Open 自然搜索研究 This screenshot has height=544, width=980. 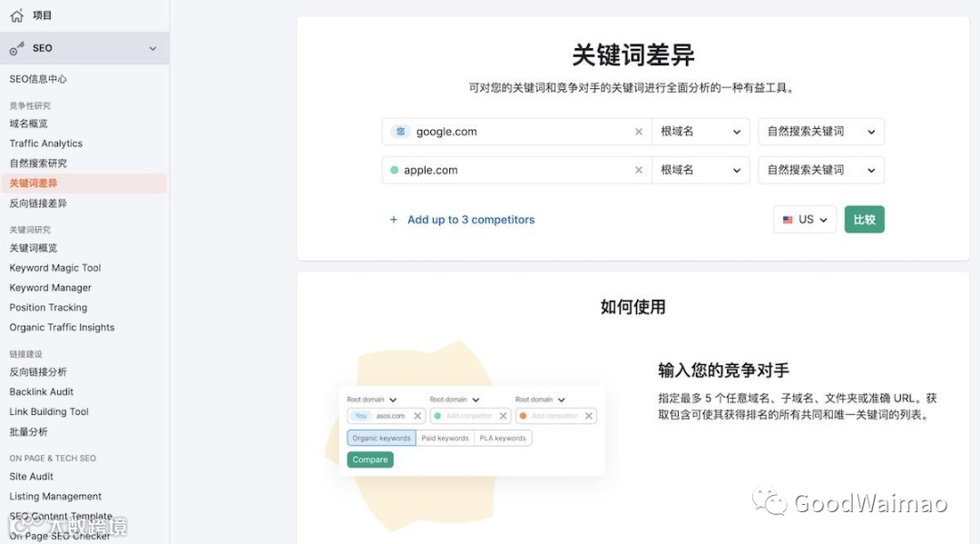[x=38, y=163]
